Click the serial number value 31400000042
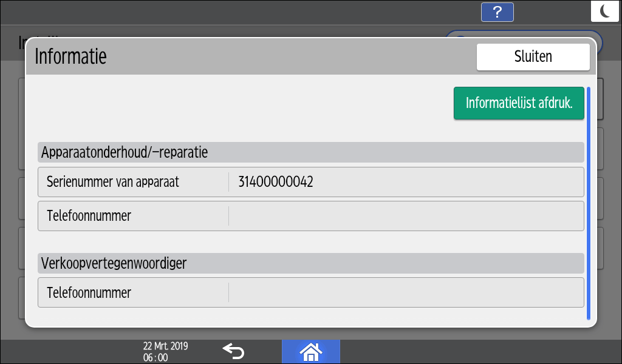 point(272,181)
